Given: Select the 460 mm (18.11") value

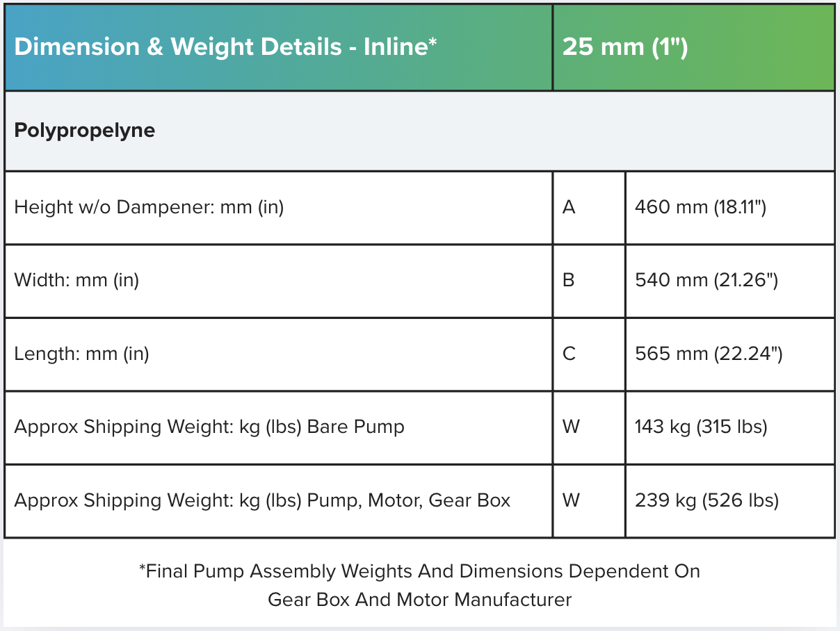Looking at the screenshot, I should tap(700, 207).
